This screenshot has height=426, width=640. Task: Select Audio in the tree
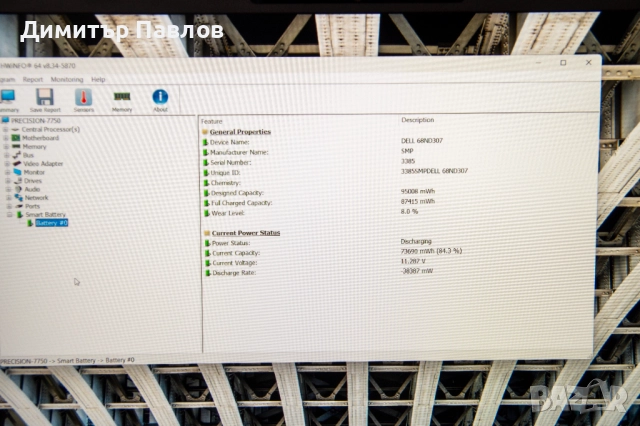(x=32, y=189)
